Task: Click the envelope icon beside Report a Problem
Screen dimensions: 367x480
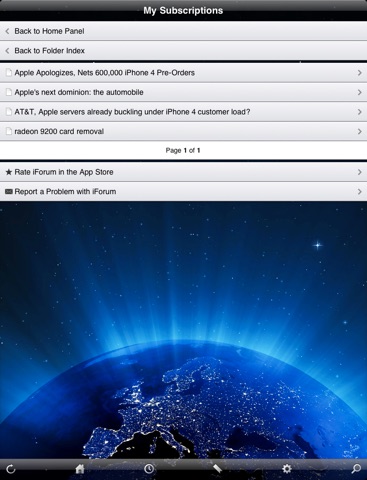Action: (x=9, y=192)
